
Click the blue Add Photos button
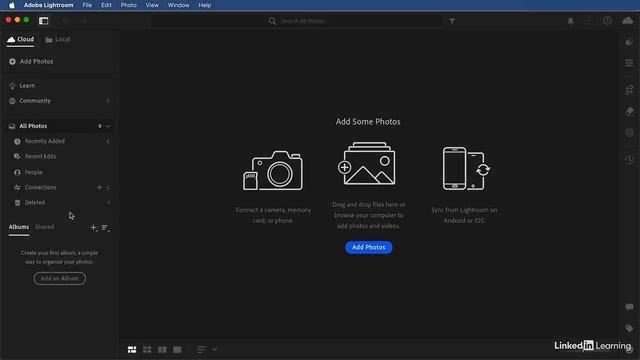click(369, 247)
